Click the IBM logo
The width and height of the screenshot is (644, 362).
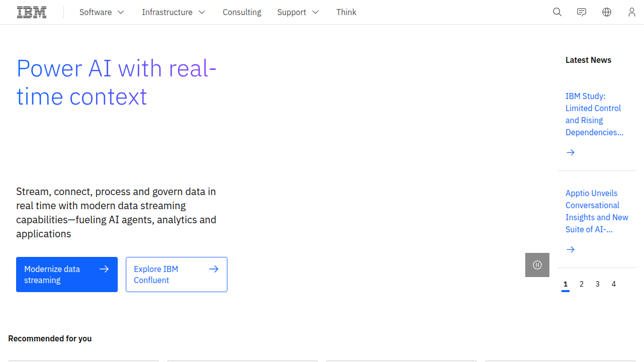tap(32, 12)
